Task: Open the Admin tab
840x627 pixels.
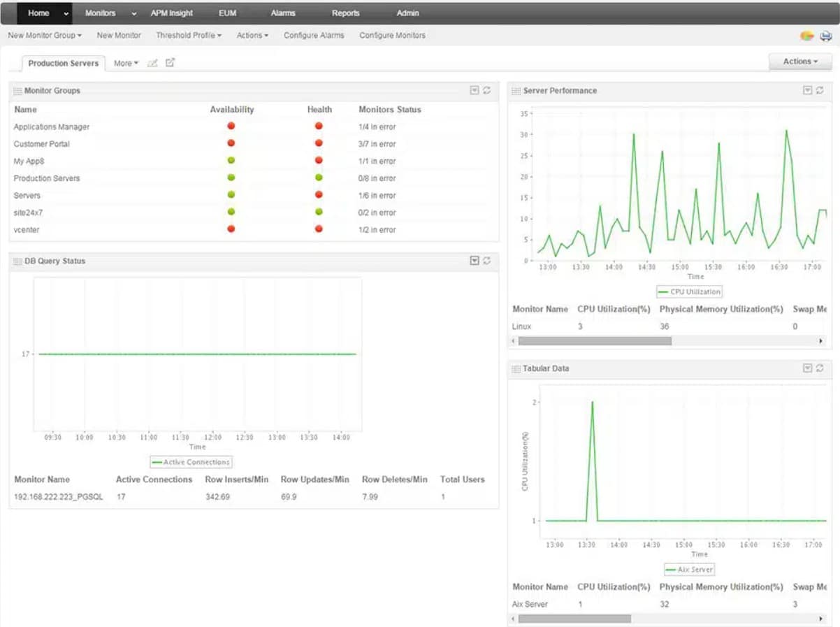Action: click(x=408, y=13)
